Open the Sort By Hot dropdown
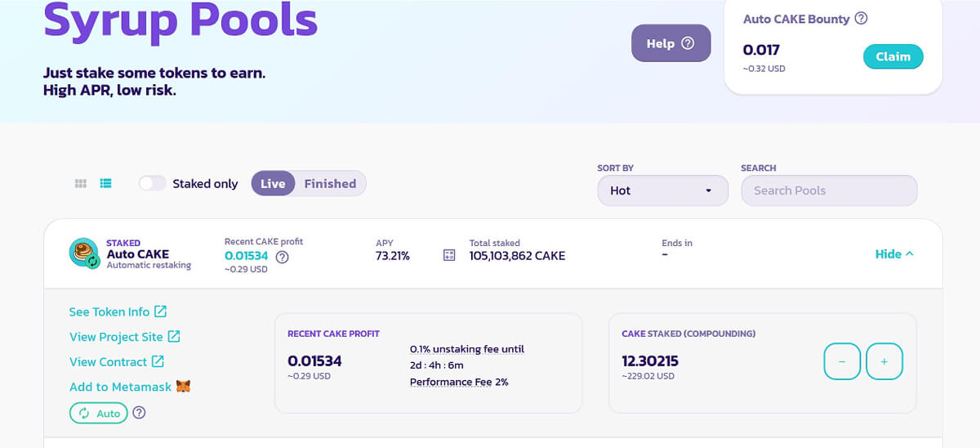 pos(662,190)
